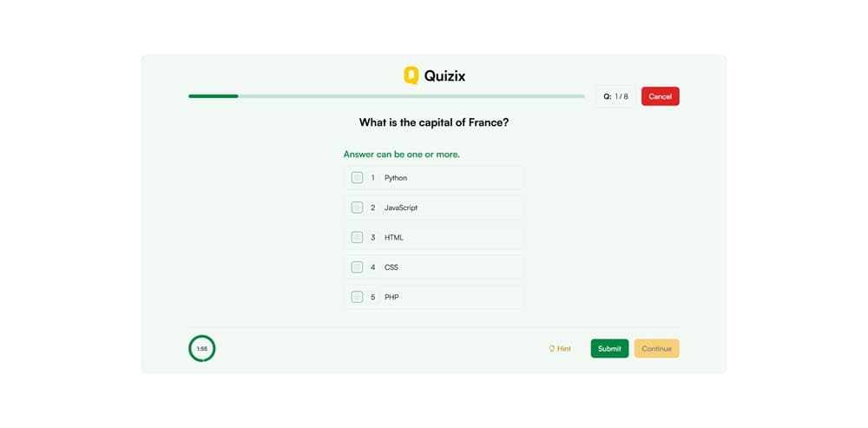This screenshot has width=868, height=428.
Task: Click the capital of France question heading
Action: (434, 122)
